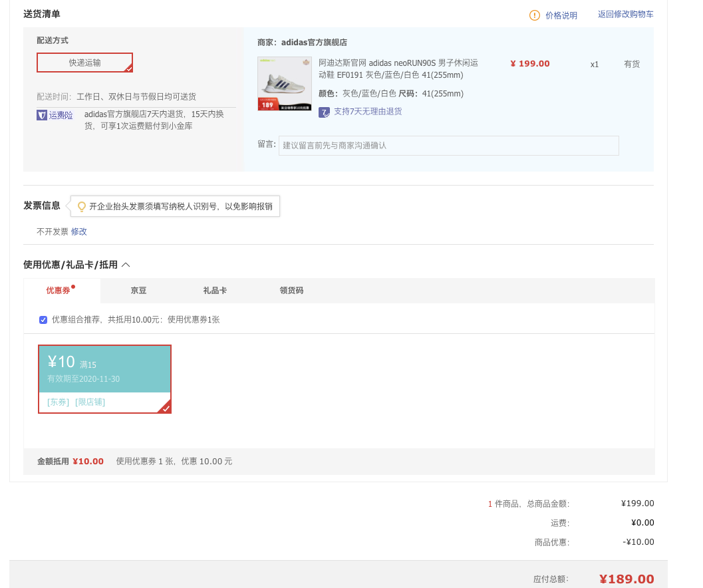703x588 pixels.
Task: Open the adidas neoRUN90S product title
Action: (x=398, y=69)
